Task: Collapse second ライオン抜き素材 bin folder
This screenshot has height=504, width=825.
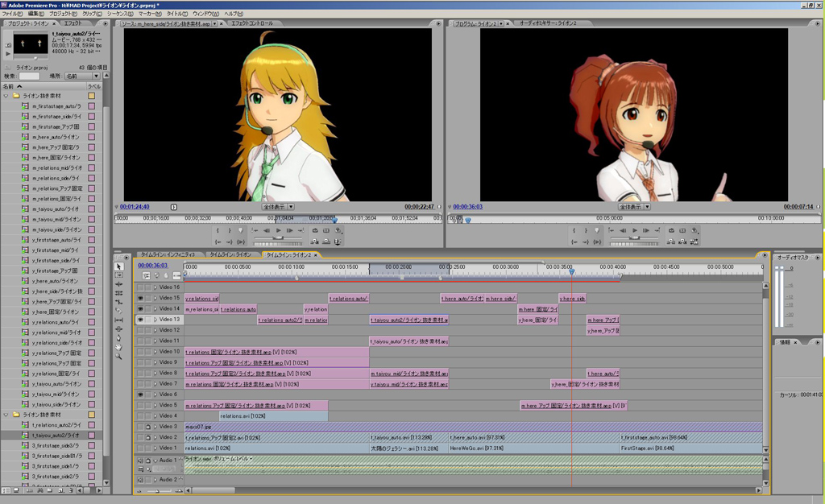Action: click(6, 415)
